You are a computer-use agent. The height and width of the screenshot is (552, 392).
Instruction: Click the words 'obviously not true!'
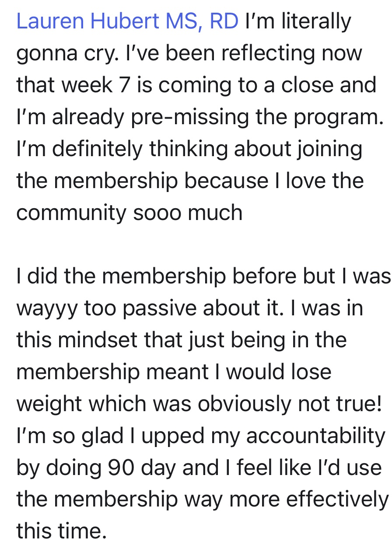(290, 404)
